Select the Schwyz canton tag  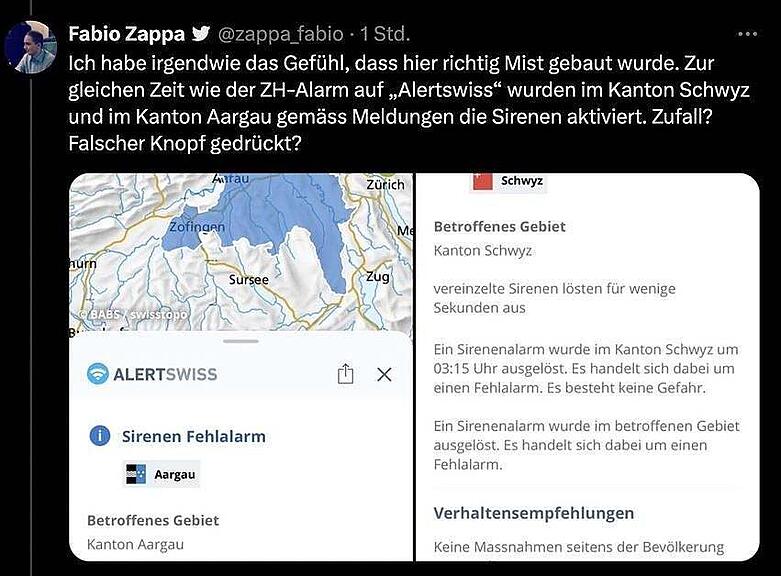tap(508, 182)
